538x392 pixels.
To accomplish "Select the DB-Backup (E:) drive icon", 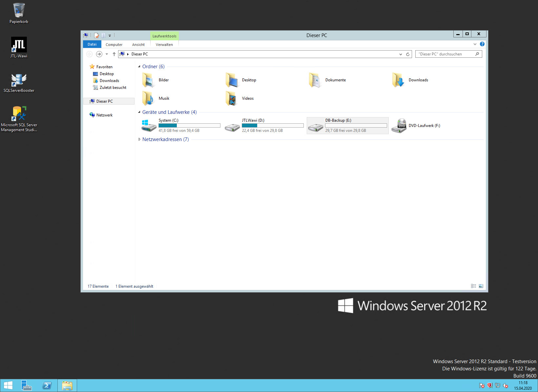I will tap(316, 128).
